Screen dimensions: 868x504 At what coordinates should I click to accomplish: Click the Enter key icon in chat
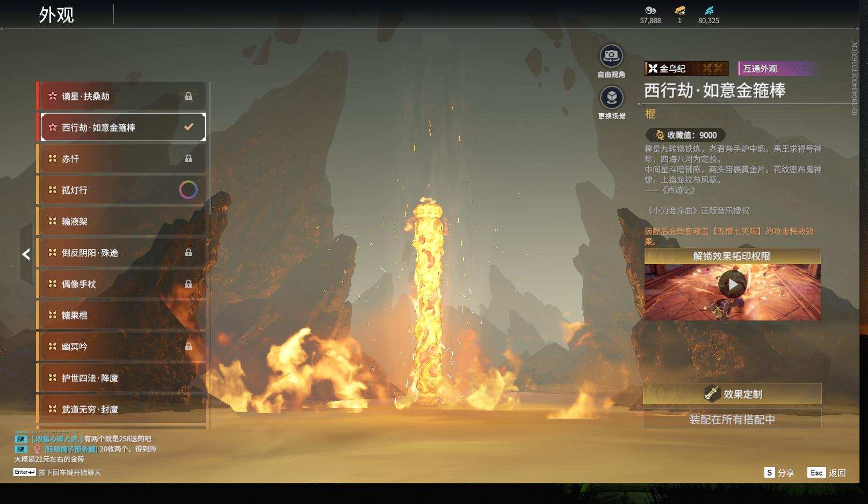pyautogui.click(x=25, y=472)
